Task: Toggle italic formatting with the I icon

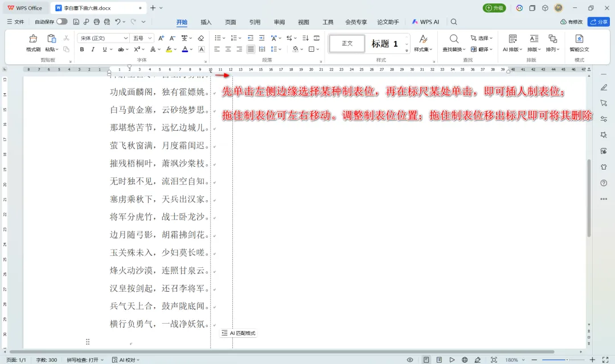Action: (x=93, y=49)
